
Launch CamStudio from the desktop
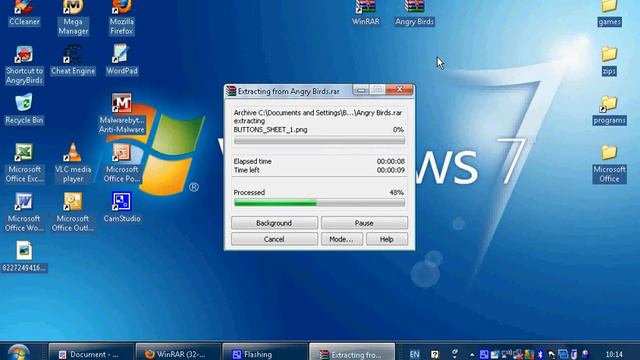[122, 207]
